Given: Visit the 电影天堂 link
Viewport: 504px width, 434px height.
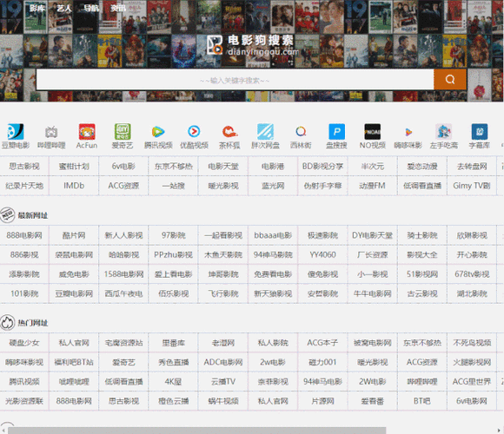Looking at the screenshot, I should click(223, 167).
